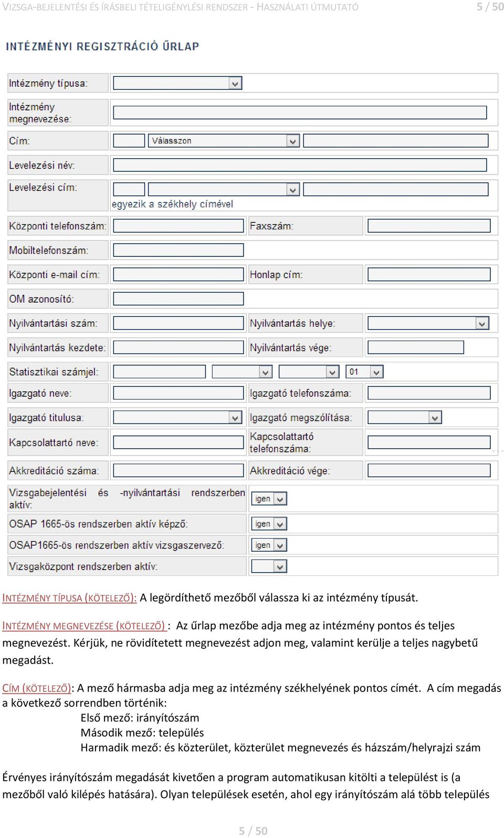504x838 pixels.
Task: Expand the Igazgató titulusa dropdown
Action: 177,418
